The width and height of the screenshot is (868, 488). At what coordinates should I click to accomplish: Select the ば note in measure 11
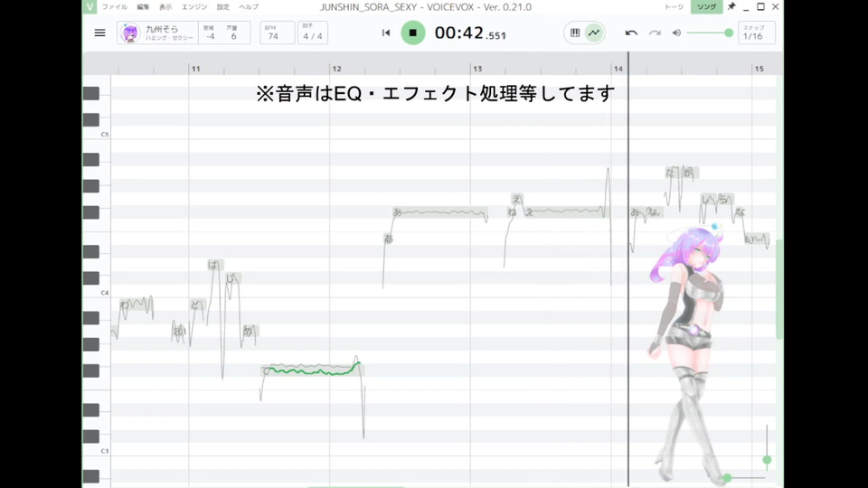point(216,265)
